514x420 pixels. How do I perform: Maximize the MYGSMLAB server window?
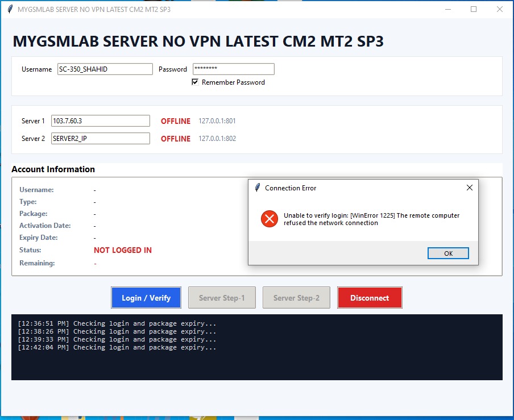click(474, 9)
